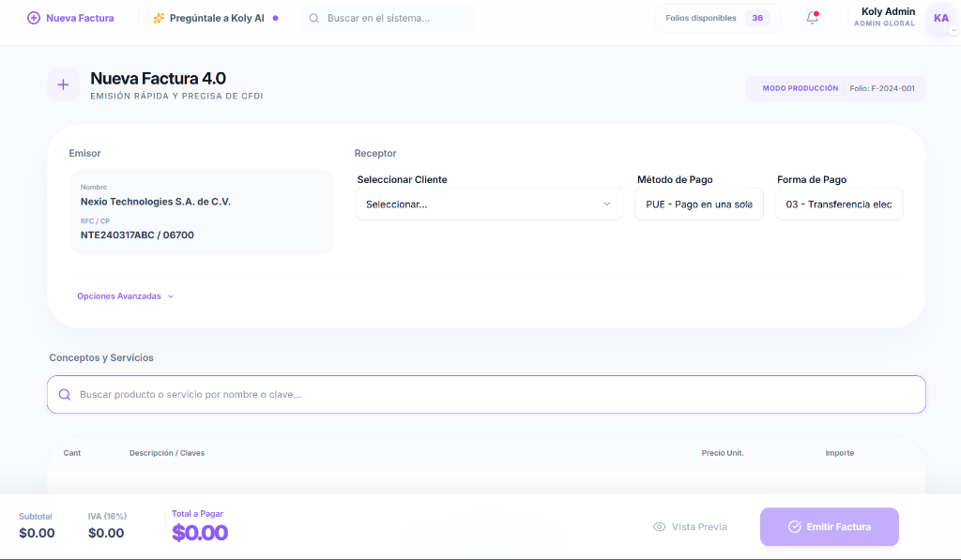Click the plus icon next to Nueva Factura heading
The image size is (961, 560).
62,84
